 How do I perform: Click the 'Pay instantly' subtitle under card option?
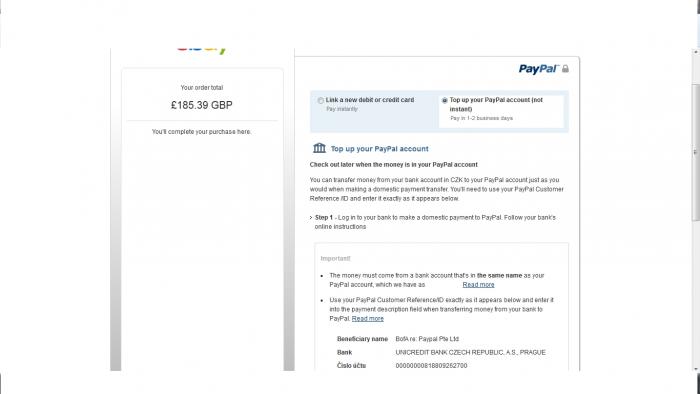tap(342, 109)
